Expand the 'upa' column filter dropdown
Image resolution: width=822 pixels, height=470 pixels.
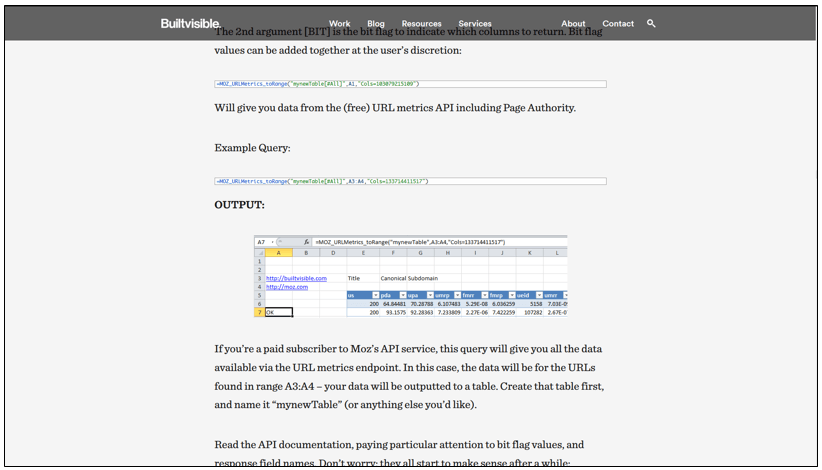click(430, 296)
